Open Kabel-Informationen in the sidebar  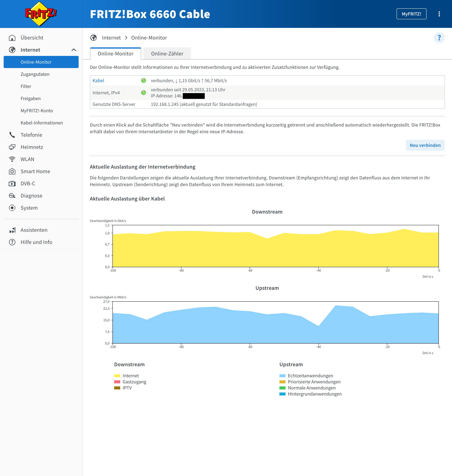click(42, 123)
